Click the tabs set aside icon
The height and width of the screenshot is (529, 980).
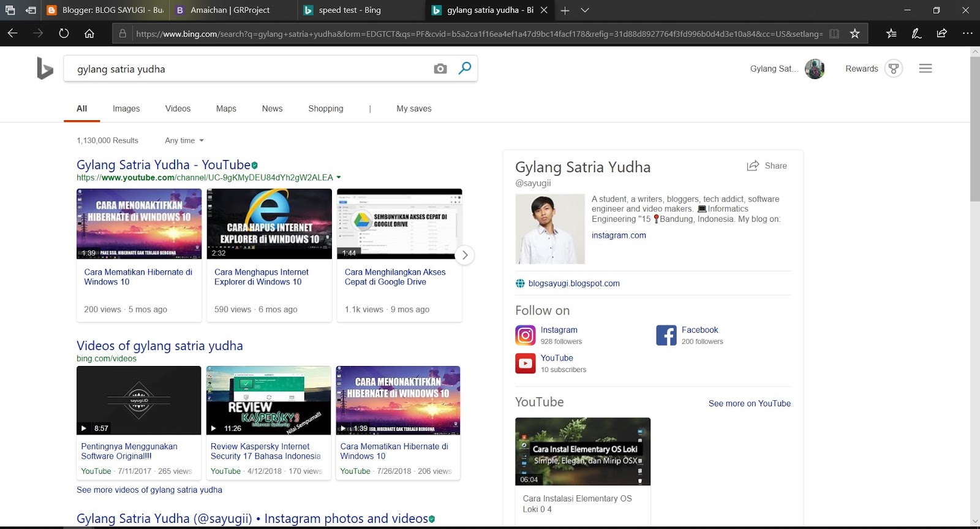click(x=10, y=10)
